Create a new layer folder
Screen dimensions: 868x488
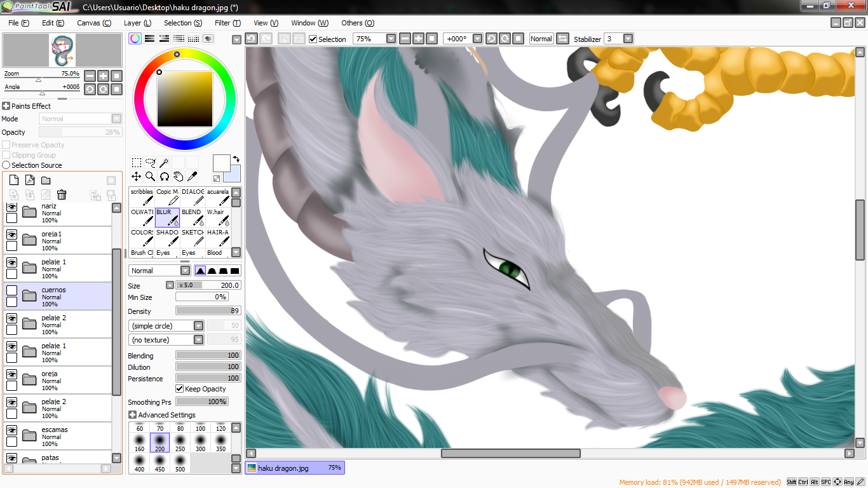46,180
